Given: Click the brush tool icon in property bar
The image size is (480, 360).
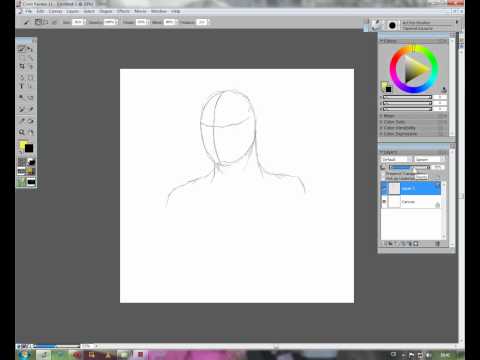Looking at the screenshot, I should pyautogui.click(x=26, y=22).
